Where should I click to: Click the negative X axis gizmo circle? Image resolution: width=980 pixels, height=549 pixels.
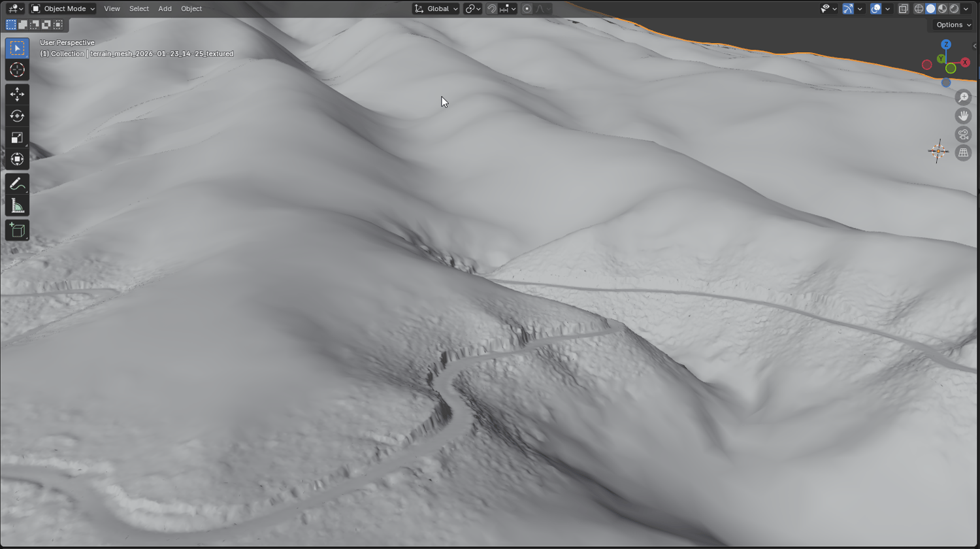[926, 65]
